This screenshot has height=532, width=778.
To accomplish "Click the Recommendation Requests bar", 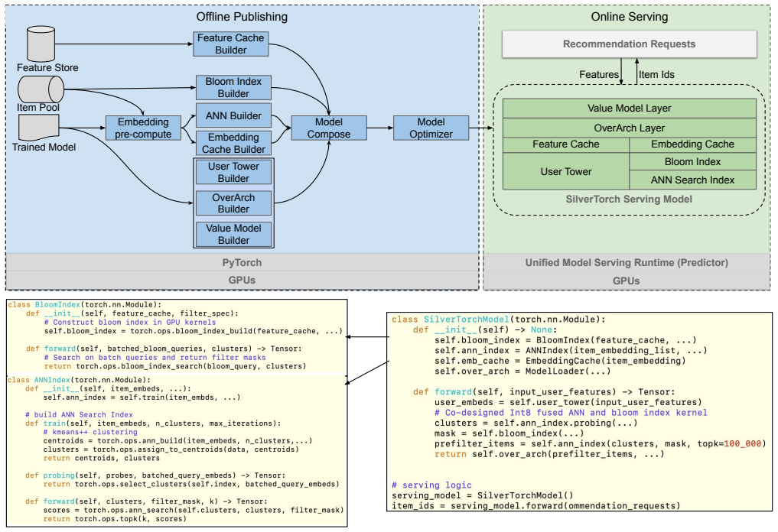I will pyautogui.click(x=629, y=44).
